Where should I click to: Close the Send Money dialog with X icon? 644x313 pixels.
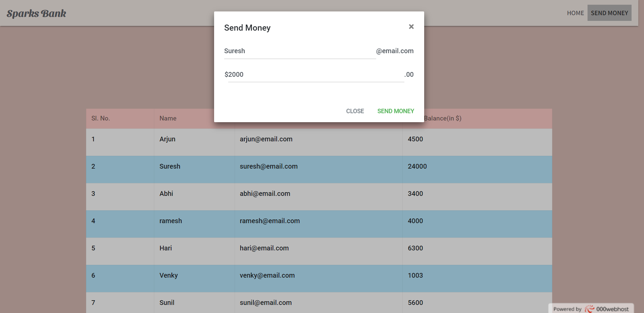(x=411, y=27)
